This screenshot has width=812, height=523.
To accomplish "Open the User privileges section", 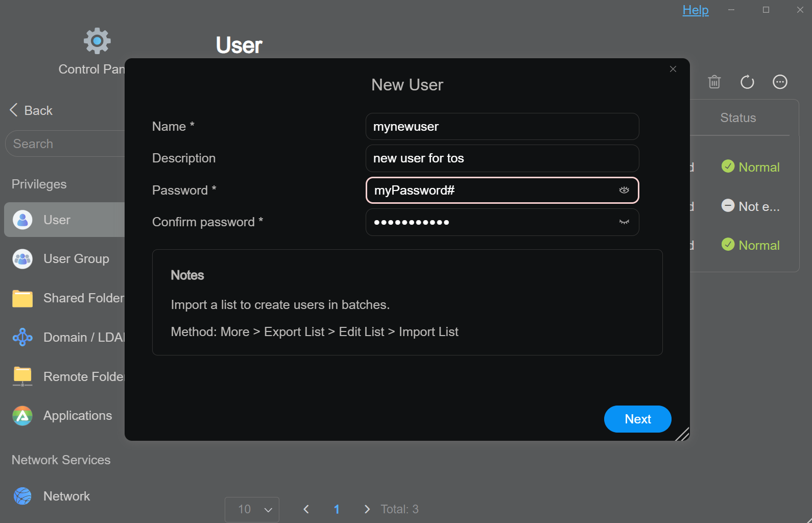I will click(x=64, y=220).
